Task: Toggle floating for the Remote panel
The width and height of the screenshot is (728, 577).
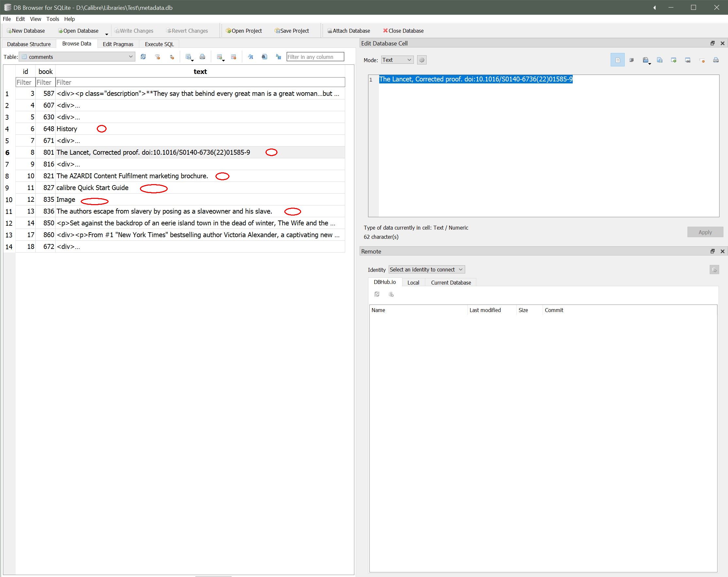Action: pos(712,251)
